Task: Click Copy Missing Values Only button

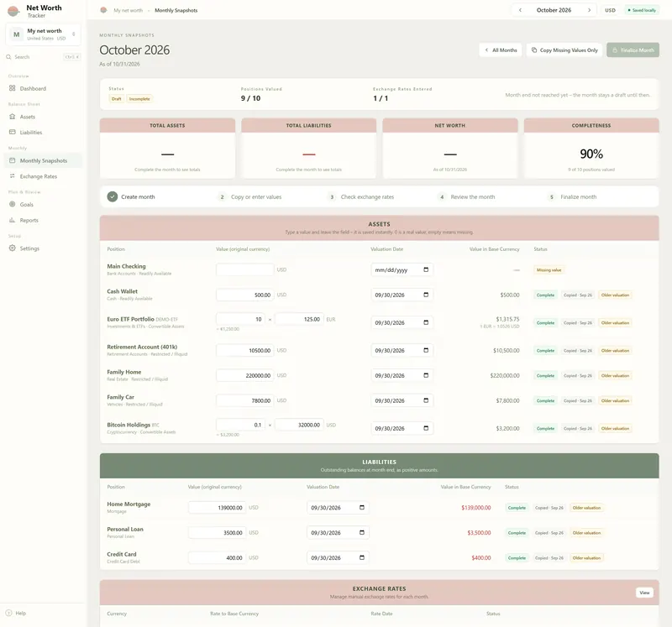Action: (x=564, y=50)
